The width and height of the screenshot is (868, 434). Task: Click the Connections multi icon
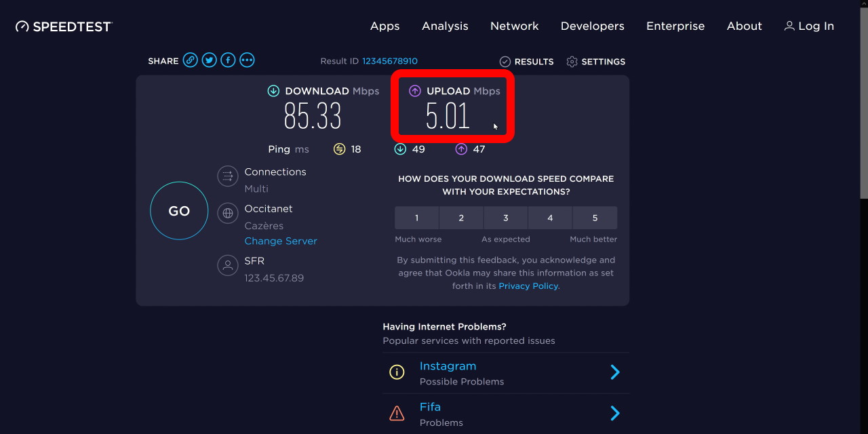(228, 176)
